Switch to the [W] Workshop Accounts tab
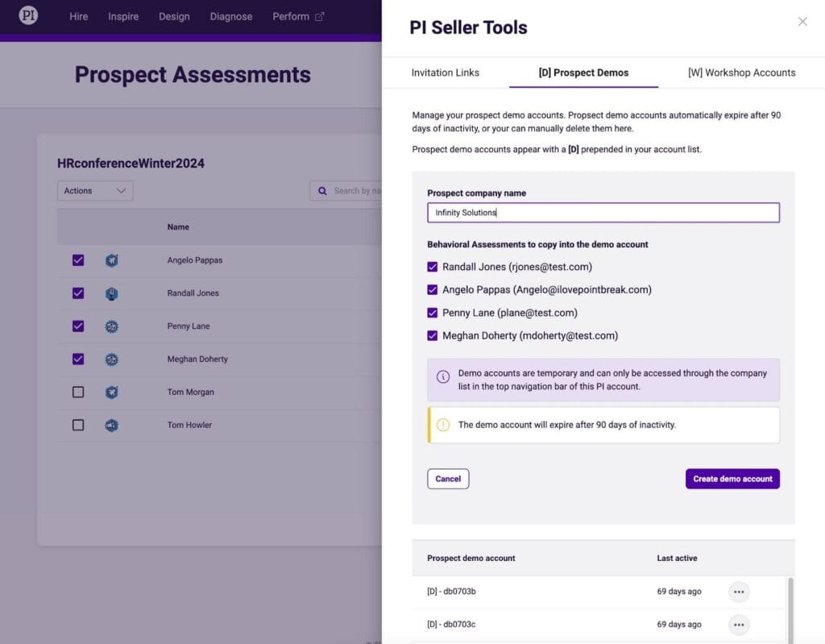This screenshot has height=644, width=825. (741, 73)
